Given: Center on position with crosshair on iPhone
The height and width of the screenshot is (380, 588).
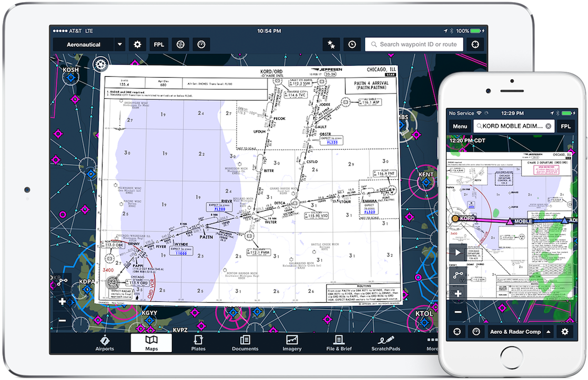Looking at the screenshot, I should pos(457,332).
